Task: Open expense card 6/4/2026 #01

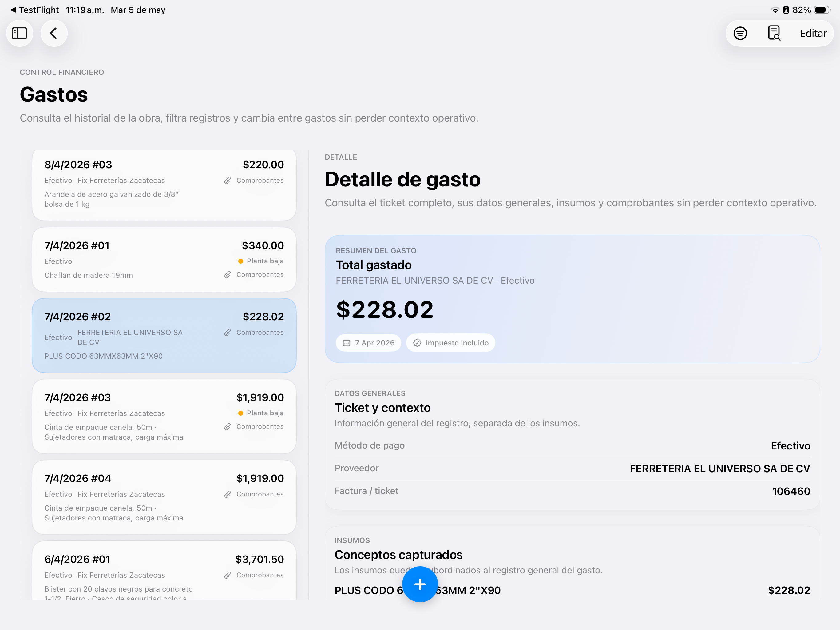Action: pyautogui.click(x=164, y=571)
